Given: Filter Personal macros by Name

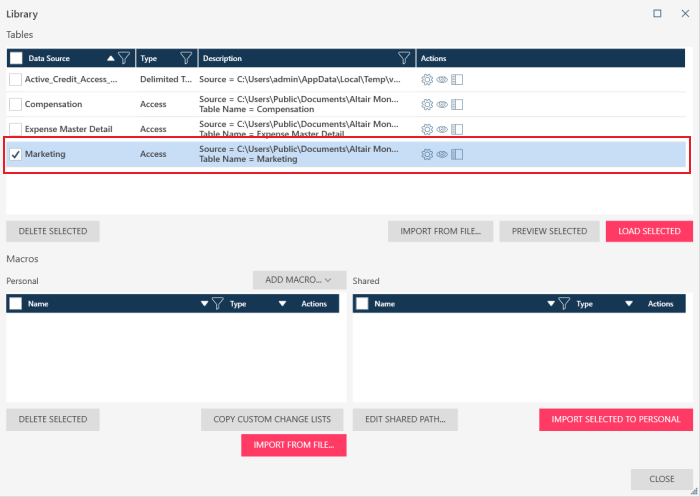Looking at the screenshot, I should 218,303.
